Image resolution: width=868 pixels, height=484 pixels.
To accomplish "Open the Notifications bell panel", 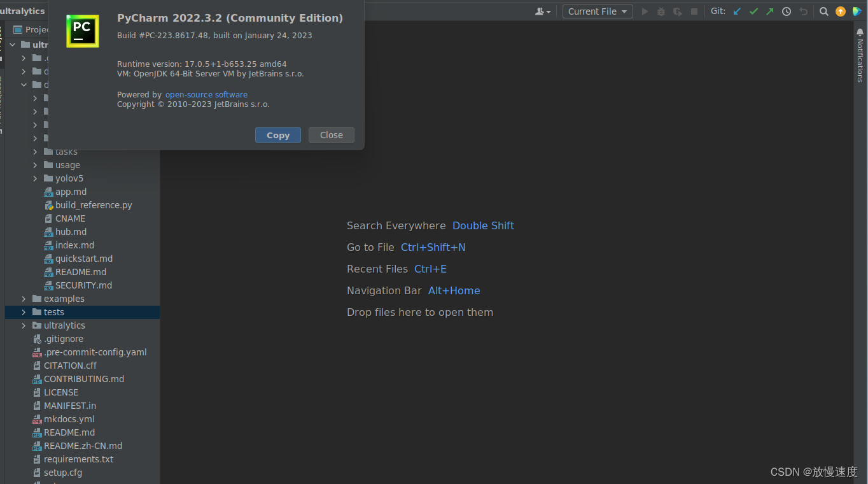I will coord(860,32).
